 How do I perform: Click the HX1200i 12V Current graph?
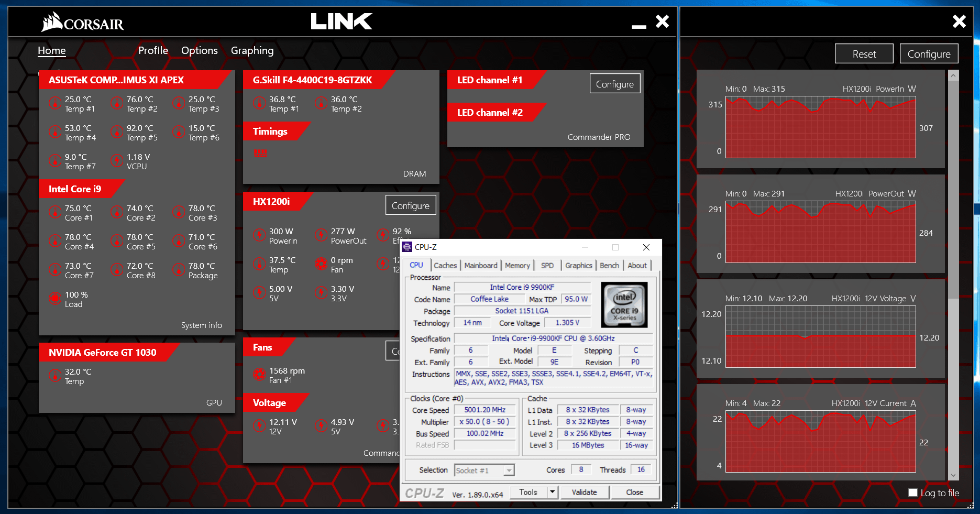pyautogui.click(x=821, y=442)
